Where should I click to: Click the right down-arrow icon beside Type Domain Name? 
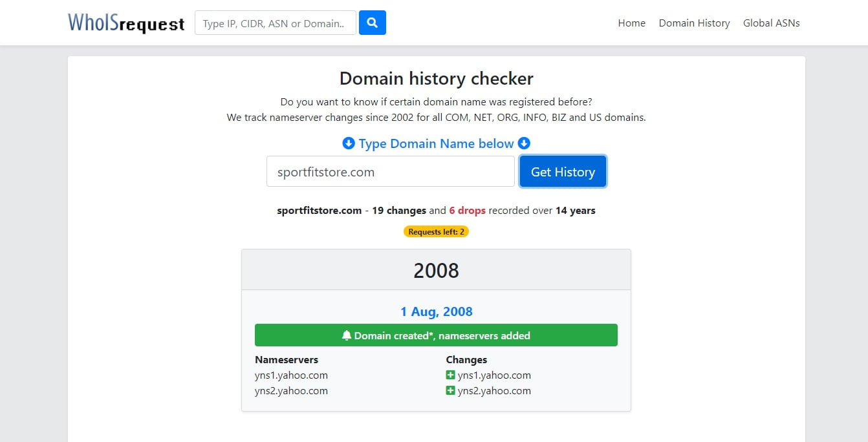point(524,143)
